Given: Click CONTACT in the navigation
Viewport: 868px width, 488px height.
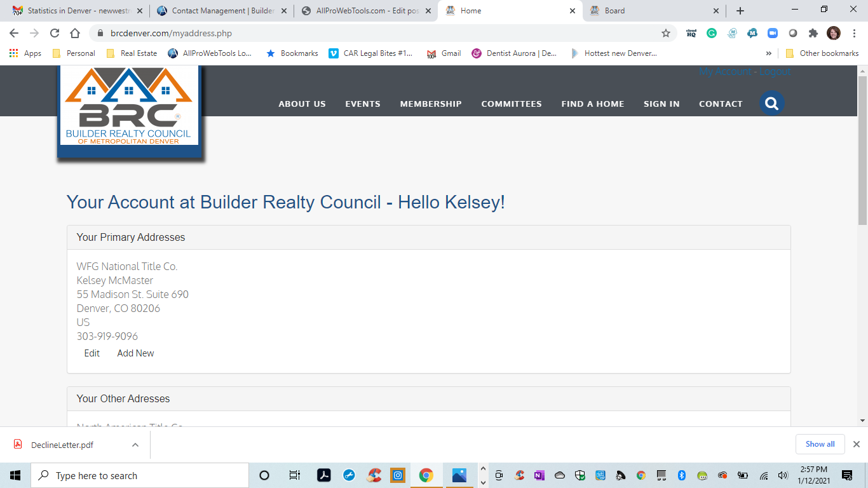Looking at the screenshot, I should coord(721,104).
